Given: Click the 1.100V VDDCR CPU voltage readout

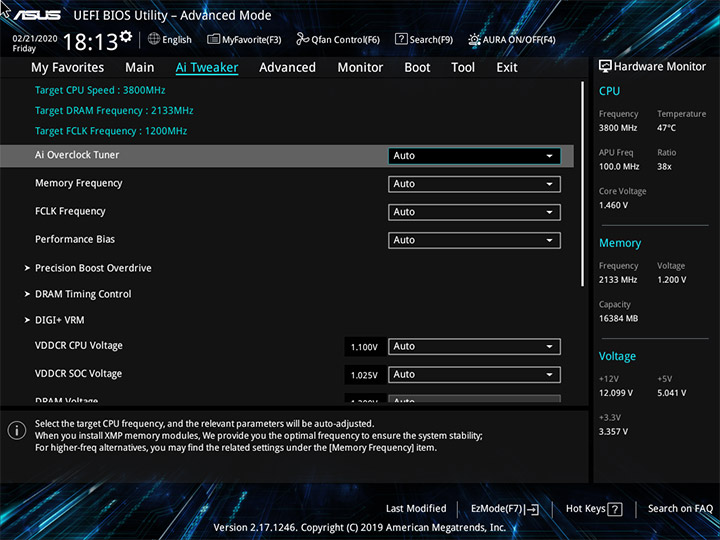Looking at the screenshot, I should coord(364,347).
